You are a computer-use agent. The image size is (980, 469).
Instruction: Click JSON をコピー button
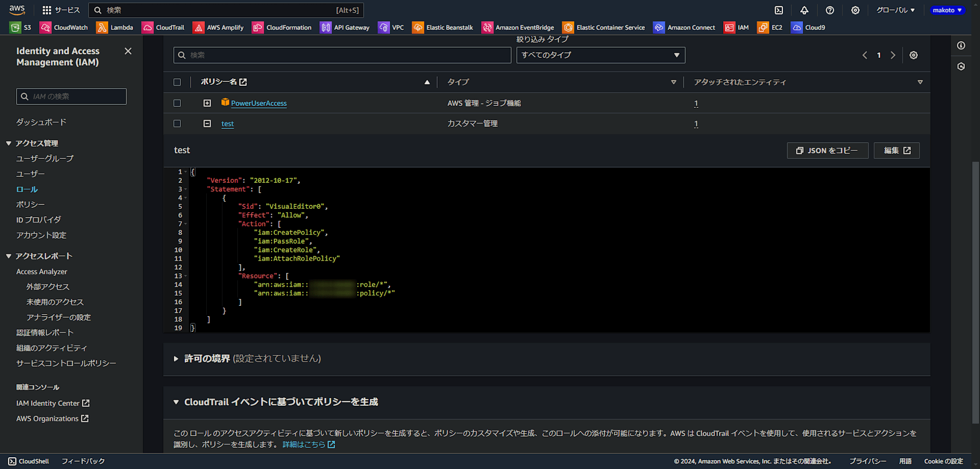click(828, 150)
